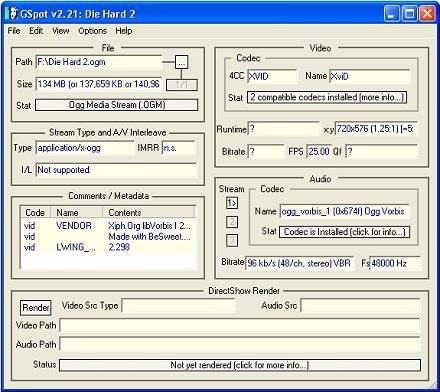Screen dimensions: 440x392
Task: Maximize the GSpot window
Action: (x=409, y=14)
